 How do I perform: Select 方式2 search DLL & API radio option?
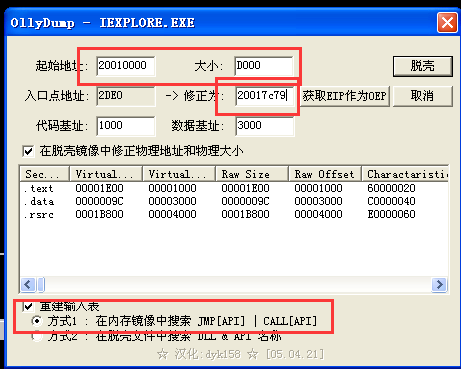[36, 336]
